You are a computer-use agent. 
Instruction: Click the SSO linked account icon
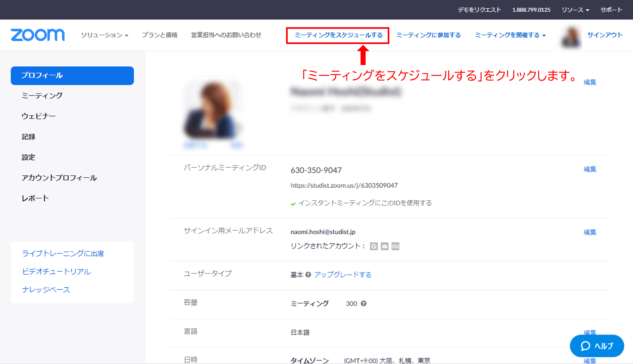395,247
